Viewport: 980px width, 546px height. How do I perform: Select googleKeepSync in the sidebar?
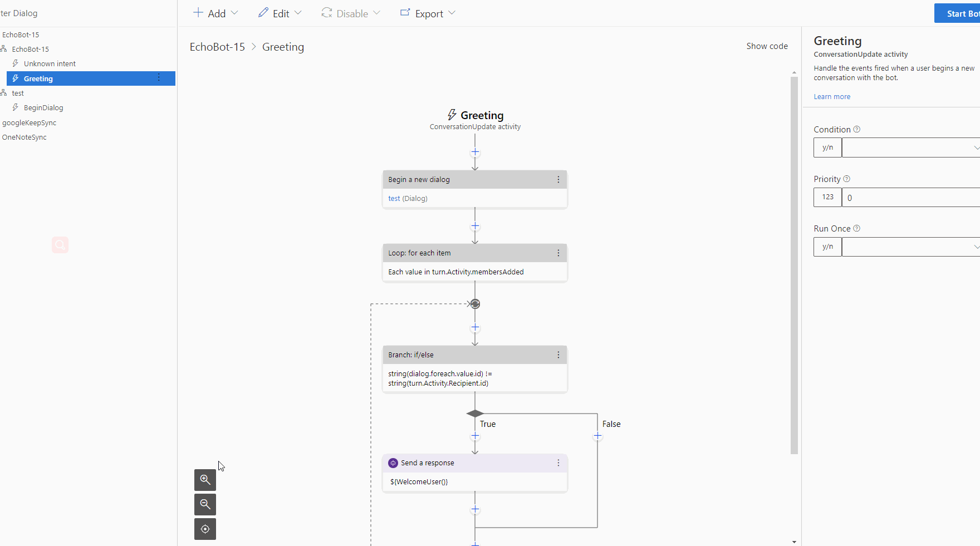29,123
